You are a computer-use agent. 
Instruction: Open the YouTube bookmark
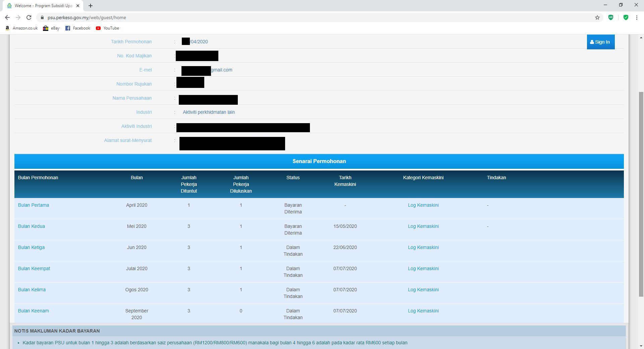(x=107, y=28)
